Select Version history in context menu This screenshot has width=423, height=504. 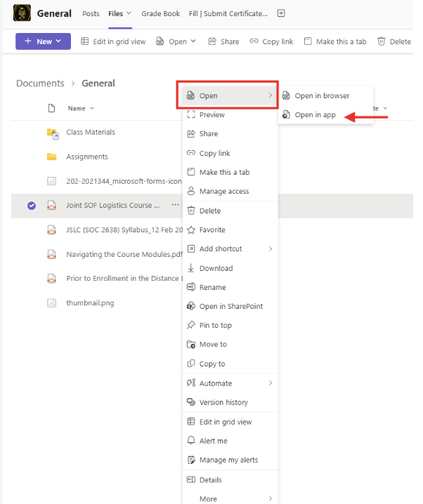[223, 402]
